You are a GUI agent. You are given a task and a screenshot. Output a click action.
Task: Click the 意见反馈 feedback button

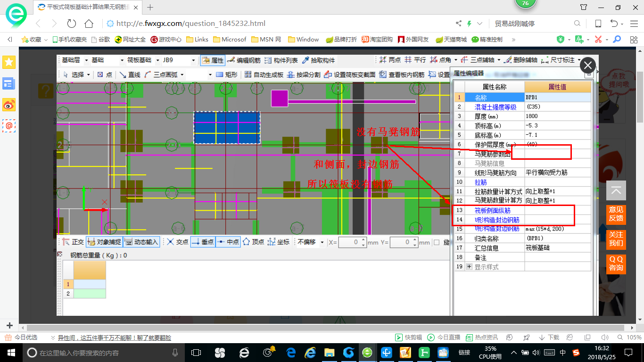coord(616,214)
